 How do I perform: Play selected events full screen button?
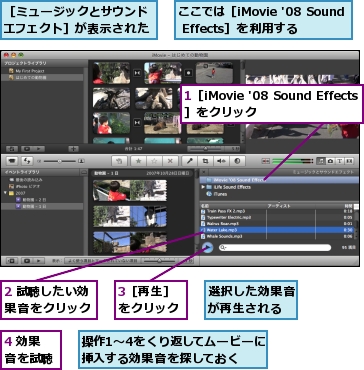[x=27, y=261]
